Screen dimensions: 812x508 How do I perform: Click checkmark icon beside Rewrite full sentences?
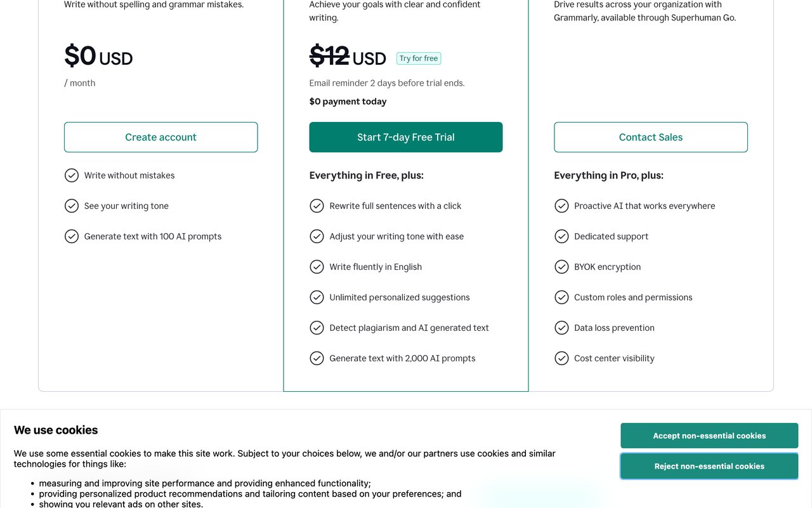tap(317, 206)
